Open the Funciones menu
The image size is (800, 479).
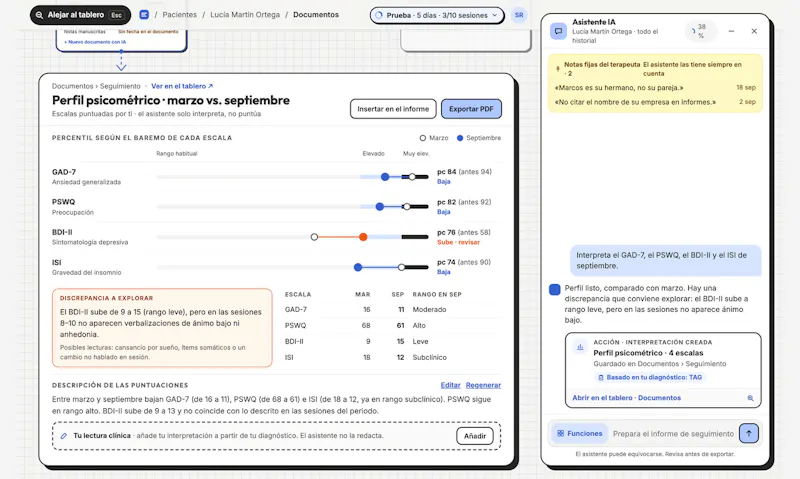(x=580, y=434)
